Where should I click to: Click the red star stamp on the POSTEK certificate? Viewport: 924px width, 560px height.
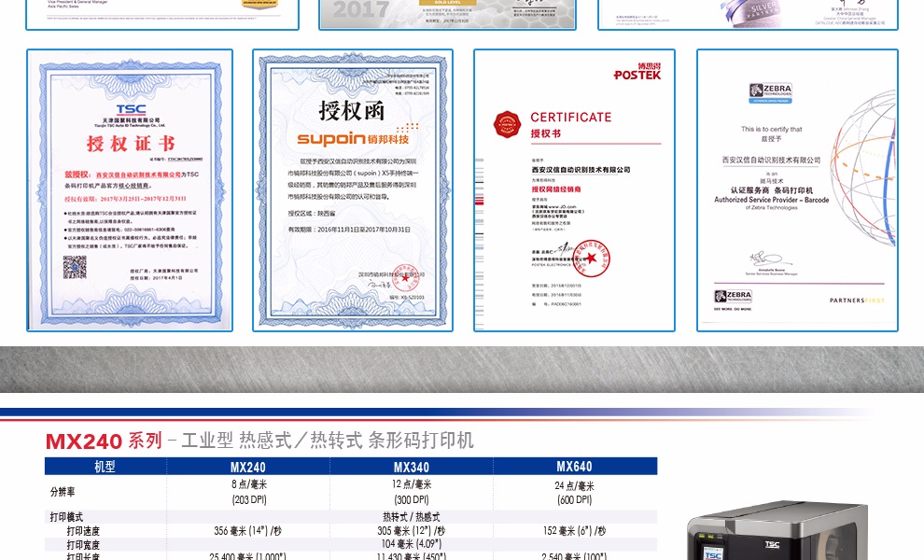tap(591, 259)
